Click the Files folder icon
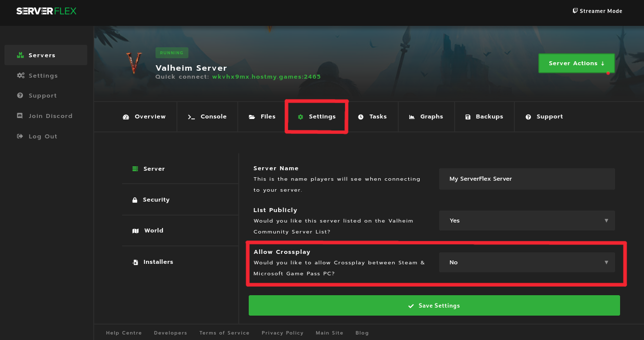This screenshot has height=340, width=644. point(252,117)
